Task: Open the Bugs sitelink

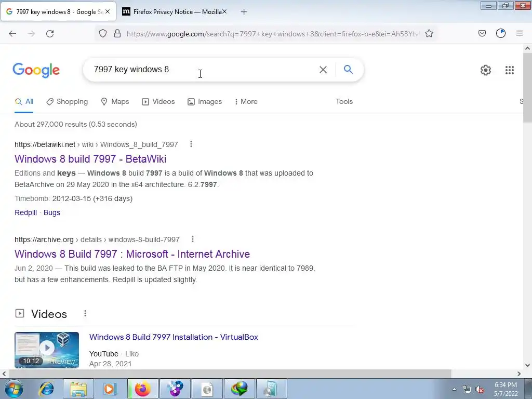Action: pyautogui.click(x=51, y=212)
